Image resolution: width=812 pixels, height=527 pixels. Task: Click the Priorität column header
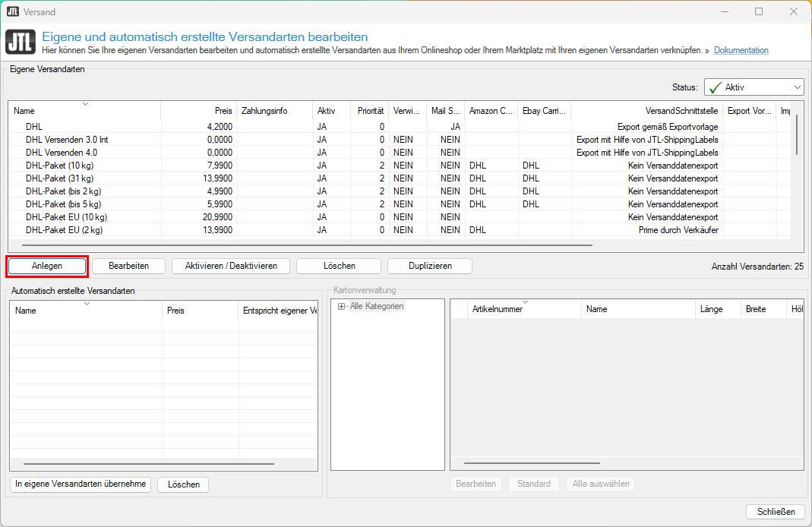(370, 111)
